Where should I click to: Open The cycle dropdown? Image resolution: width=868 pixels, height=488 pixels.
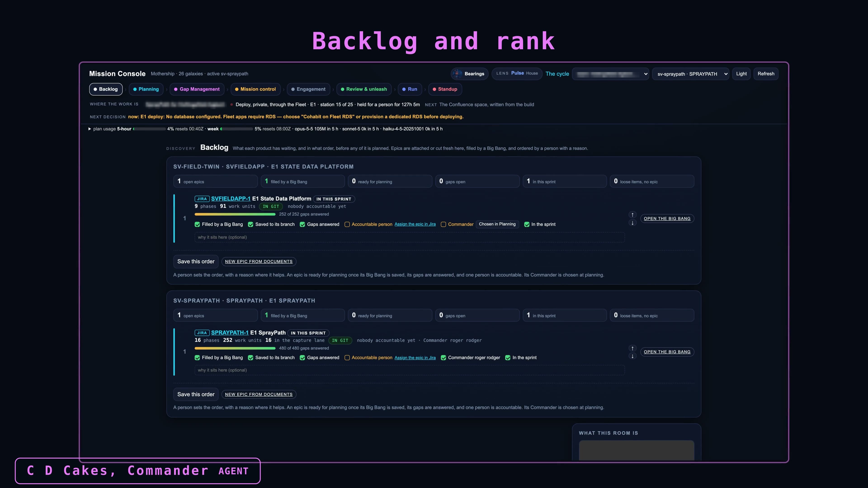[x=610, y=74]
